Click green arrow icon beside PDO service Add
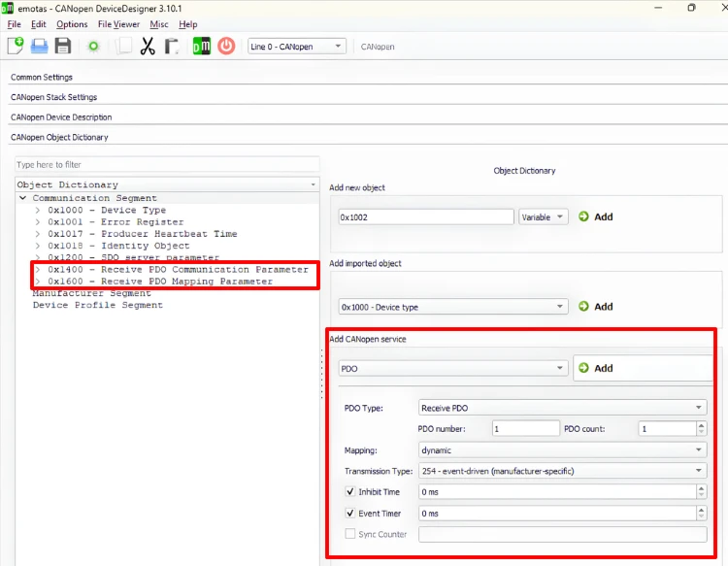The width and height of the screenshot is (728, 566). pyautogui.click(x=583, y=368)
